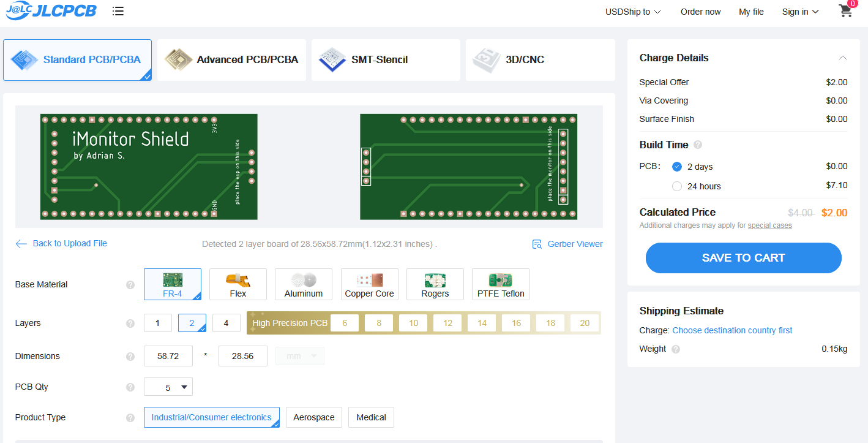Choose the Aluminum base material
The height and width of the screenshot is (443, 868).
pos(303,281)
